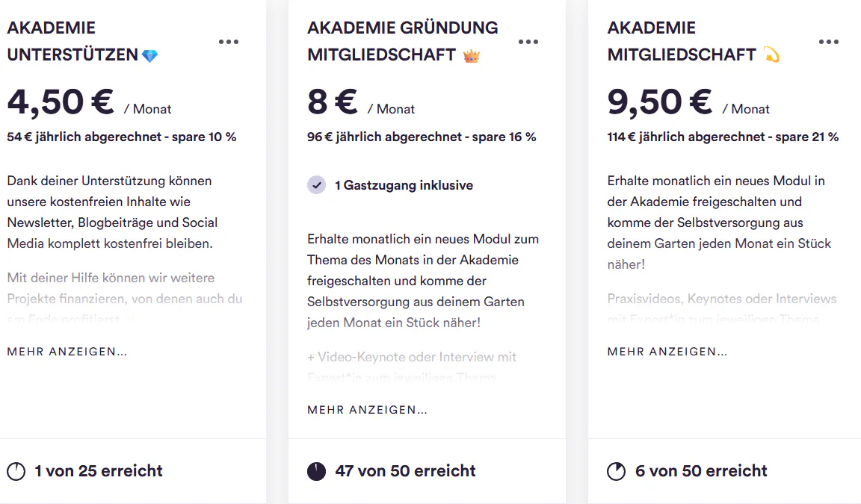Open three-dot menu on Akademie Mitgliedschaft card
This screenshot has width=861, height=504.
pyautogui.click(x=829, y=42)
